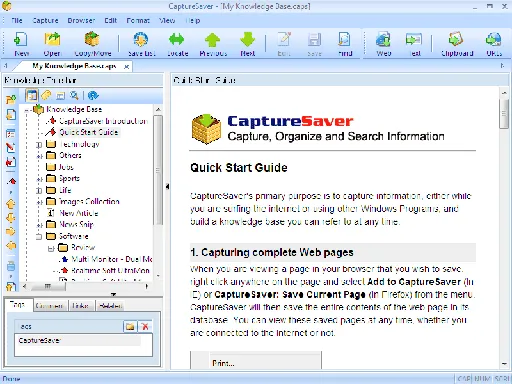512x384 pixels.
Task: Click the orange move-right arrow in sidebar
Action: click(x=11, y=231)
